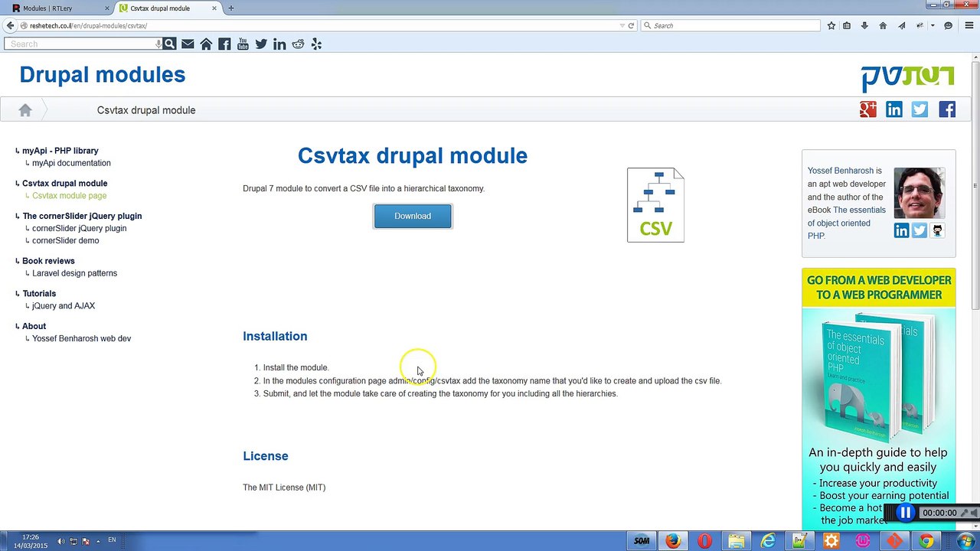Screen dimensions: 980x551
Task: Click the Drupal modules site title
Action: (x=103, y=74)
